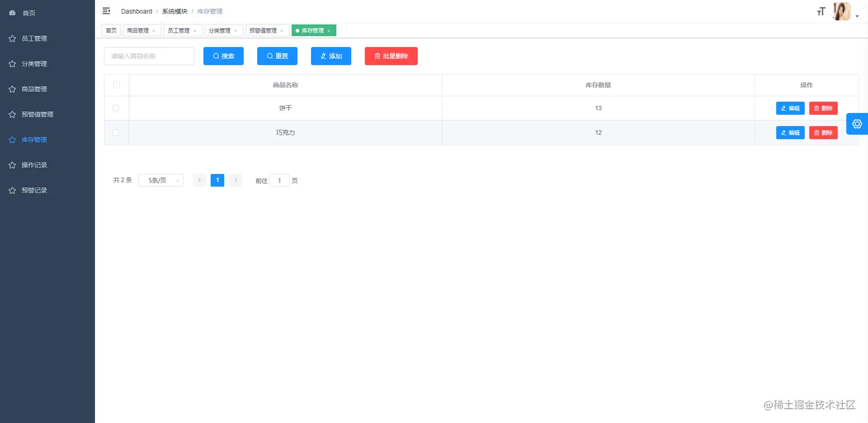Click the star icon beside 预警值管理

(x=12, y=114)
